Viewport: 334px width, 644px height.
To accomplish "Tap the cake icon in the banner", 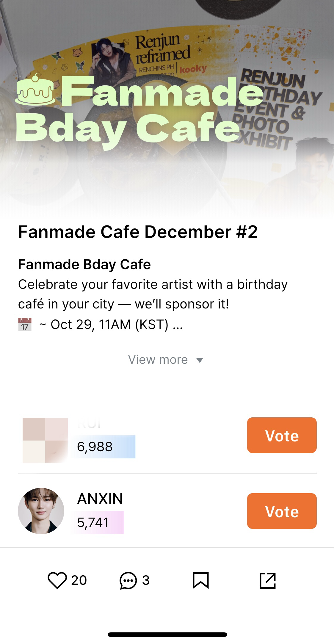I will (x=35, y=90).
